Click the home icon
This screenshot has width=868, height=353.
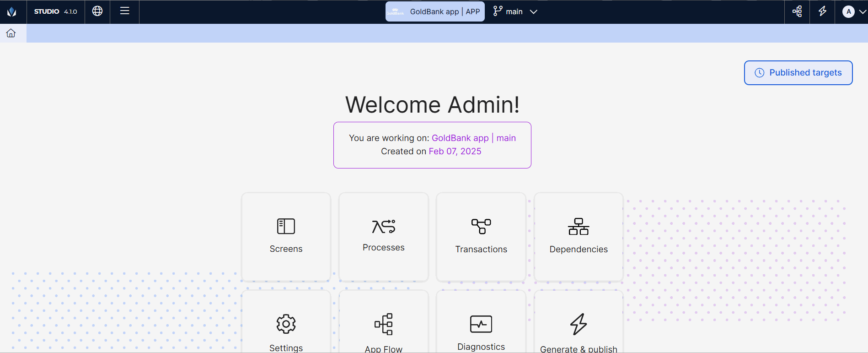11,33
